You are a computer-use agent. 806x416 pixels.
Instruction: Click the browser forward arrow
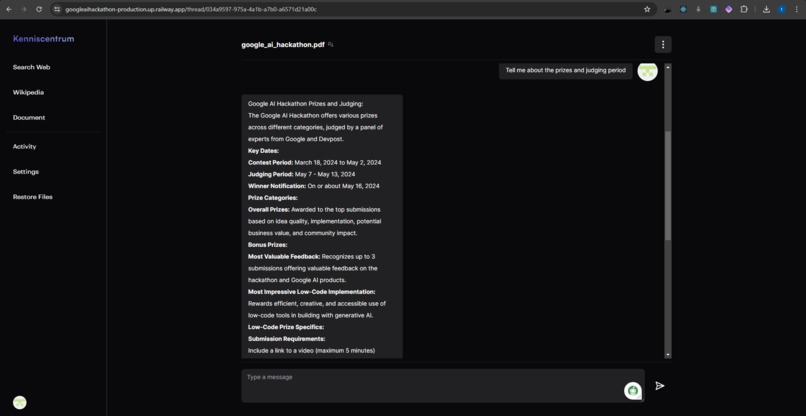pyautogui.click(x=24, y=9)
